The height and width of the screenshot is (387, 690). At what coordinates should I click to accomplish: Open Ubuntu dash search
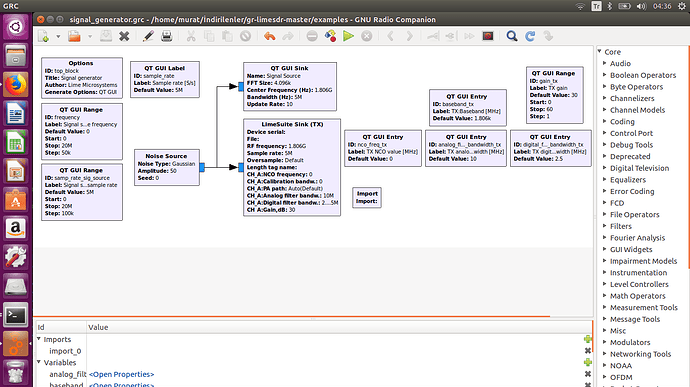[x=16, y=27]
